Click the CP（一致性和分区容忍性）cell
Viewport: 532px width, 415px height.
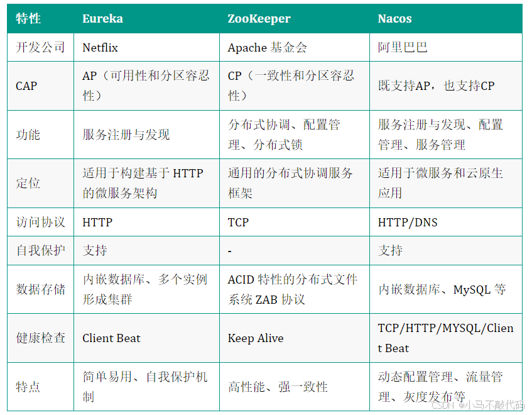click(295, 86)
